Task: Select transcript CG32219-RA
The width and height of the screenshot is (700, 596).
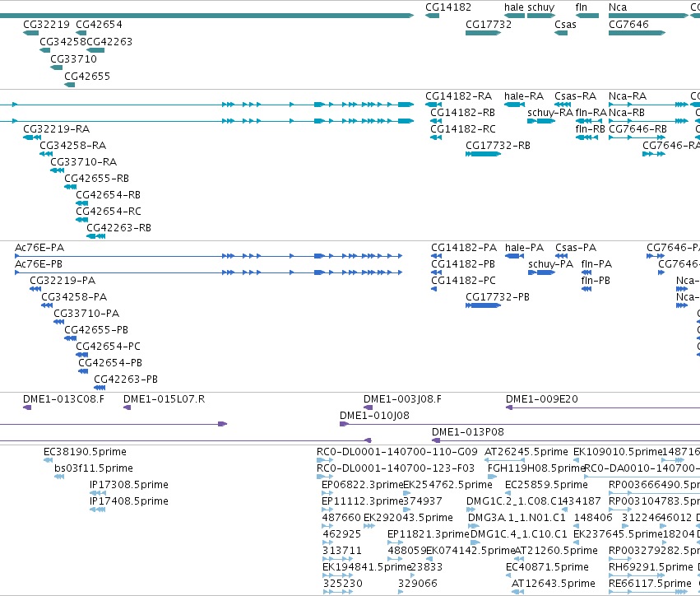Action: point(56,129)
